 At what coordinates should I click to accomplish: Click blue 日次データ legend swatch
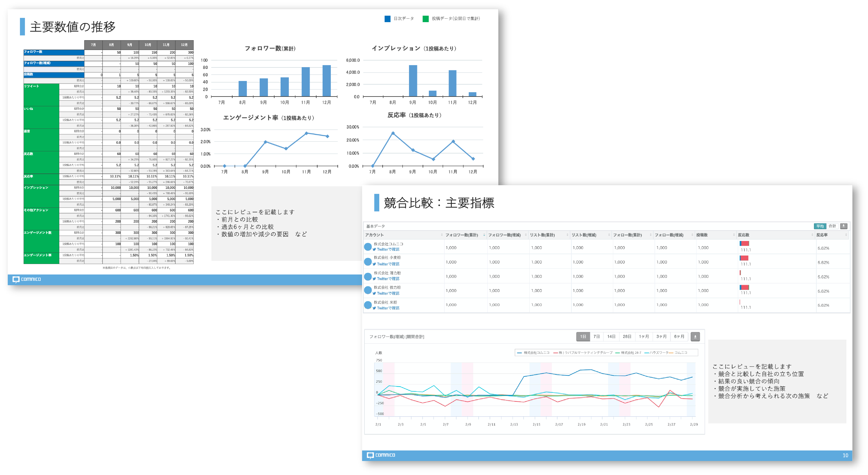click(x=388, y=18)
